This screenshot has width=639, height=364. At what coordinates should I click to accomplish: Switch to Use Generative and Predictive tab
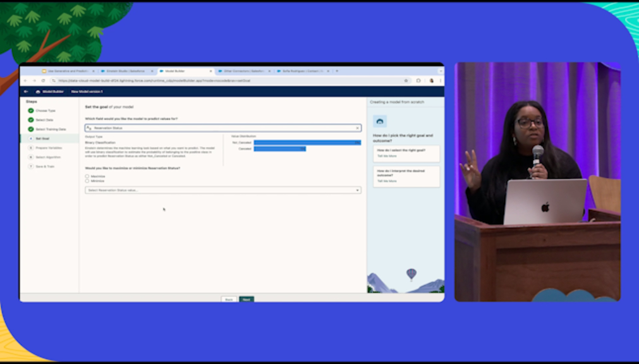[68, 71]
